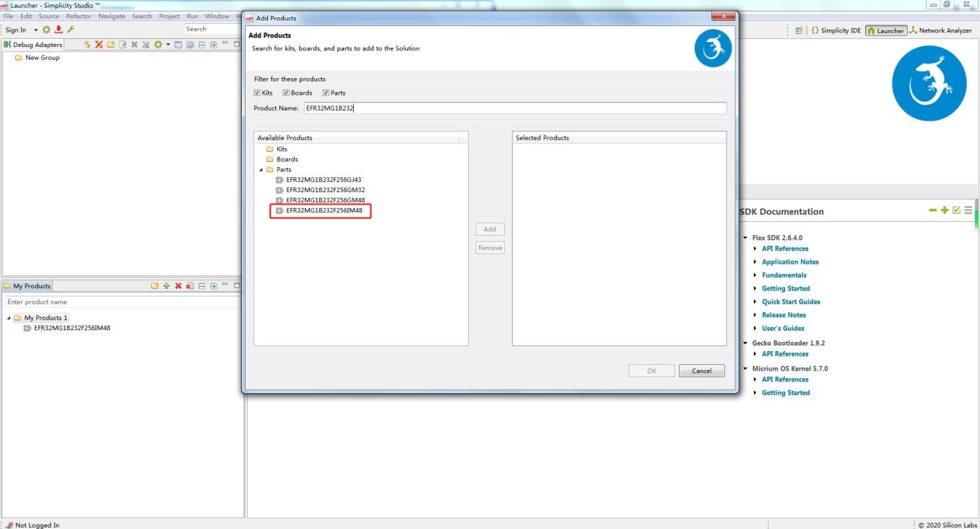980x529 pixels.
Task: Click the refresh arrows icon in Debug Adapters
Action: [x=87, y=45]
